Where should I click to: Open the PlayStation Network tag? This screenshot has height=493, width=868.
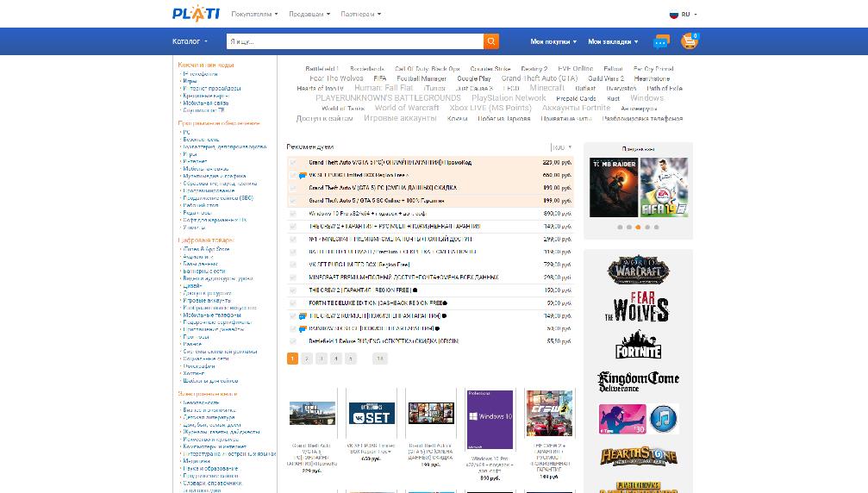(x=509, y=98)
